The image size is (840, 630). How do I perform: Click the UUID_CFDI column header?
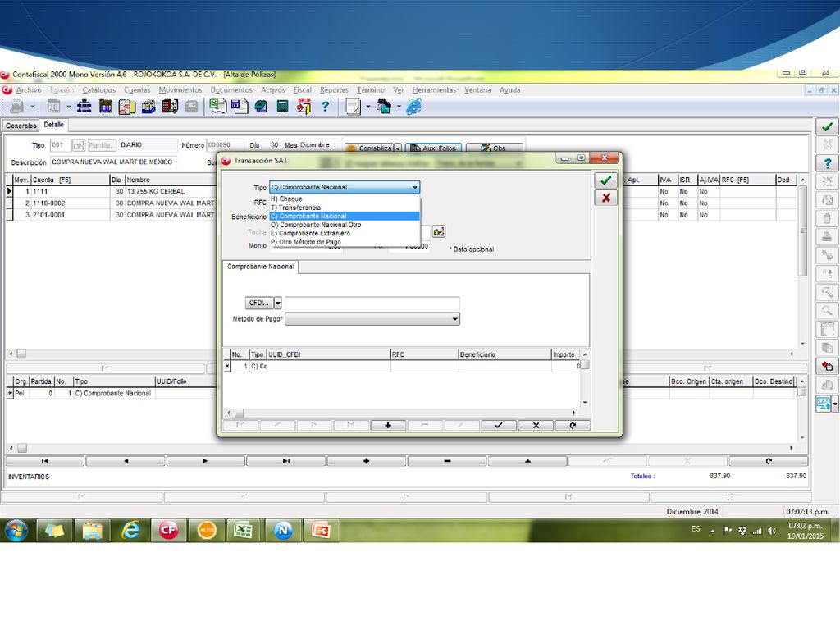pos(328,354)
